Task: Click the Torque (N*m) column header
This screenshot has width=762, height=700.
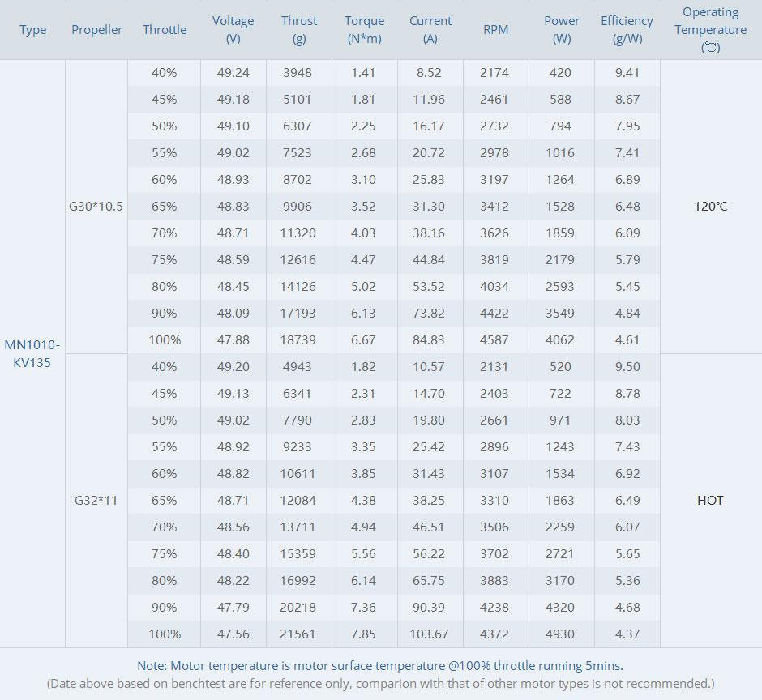Action: pos(364,30)
